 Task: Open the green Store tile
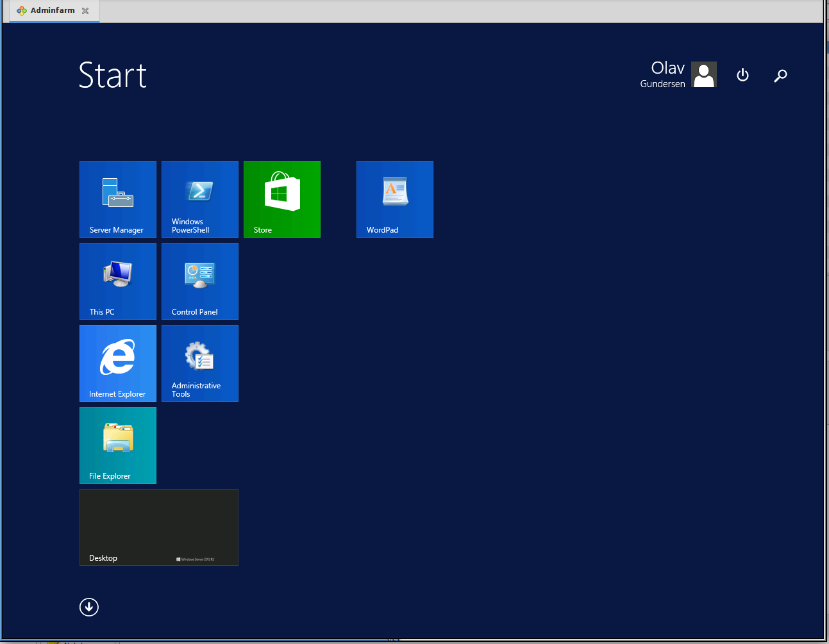click(x=282, y=199)
